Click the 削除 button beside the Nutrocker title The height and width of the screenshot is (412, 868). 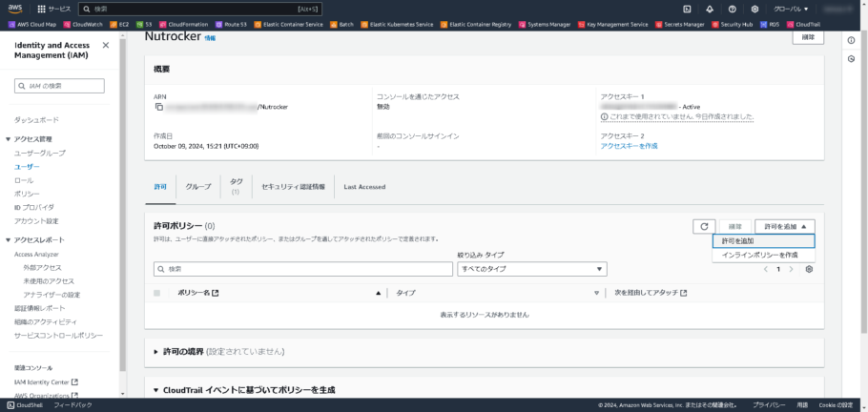pos(808,37)
